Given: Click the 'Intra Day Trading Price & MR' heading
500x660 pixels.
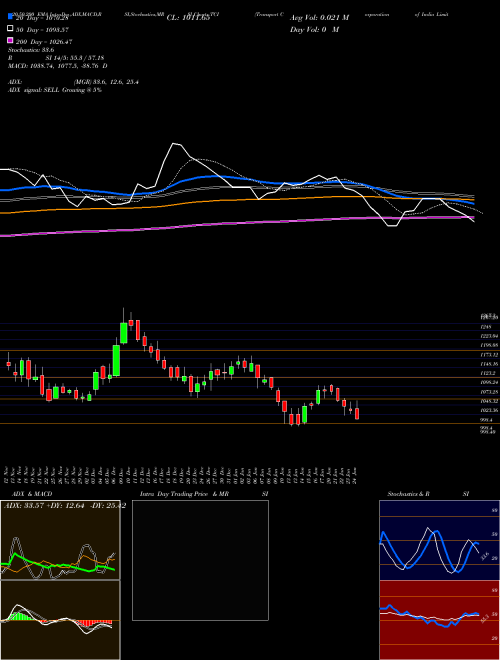Looking at the screenshot, I should click(x=184, y=494).
